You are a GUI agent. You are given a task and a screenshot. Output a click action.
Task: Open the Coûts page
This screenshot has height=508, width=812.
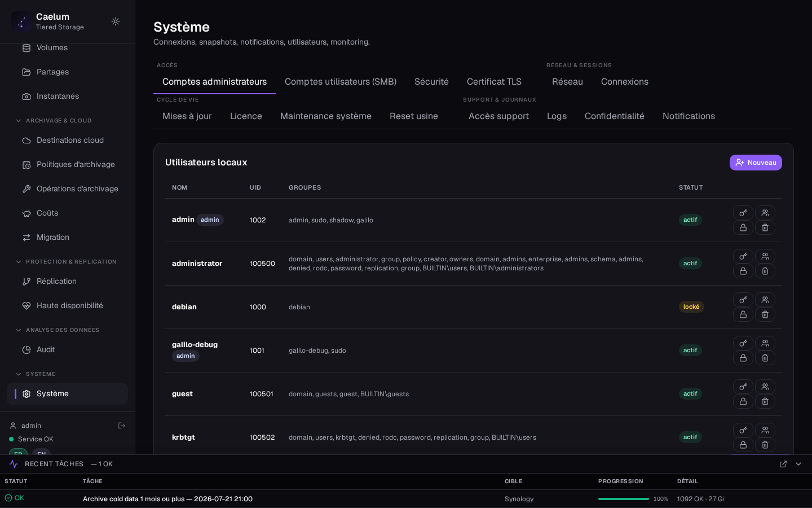click(67, 213)
